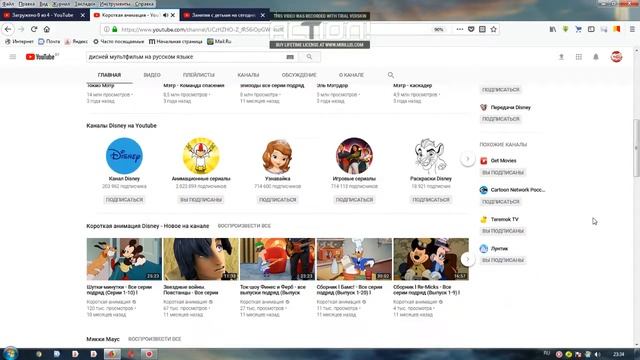This screenshot has width=640, height=360.
Task: Open the YouTube apps grid icon
Action: pyautogui.click(x=579, y=57)
